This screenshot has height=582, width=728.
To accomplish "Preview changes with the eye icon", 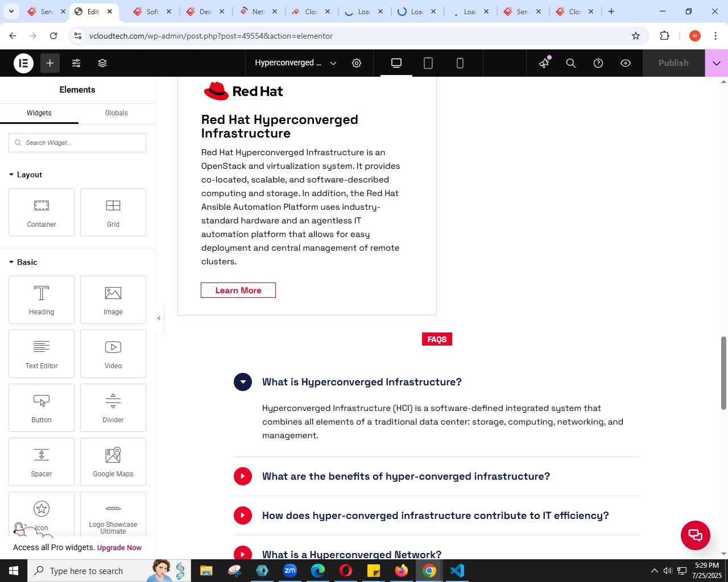I will [x=626, y=63].
